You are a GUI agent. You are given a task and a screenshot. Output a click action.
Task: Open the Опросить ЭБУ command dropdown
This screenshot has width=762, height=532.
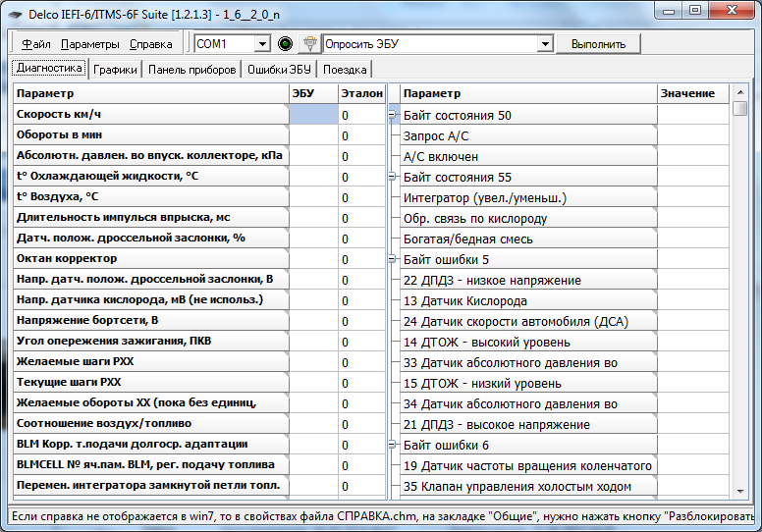point(545,44)
